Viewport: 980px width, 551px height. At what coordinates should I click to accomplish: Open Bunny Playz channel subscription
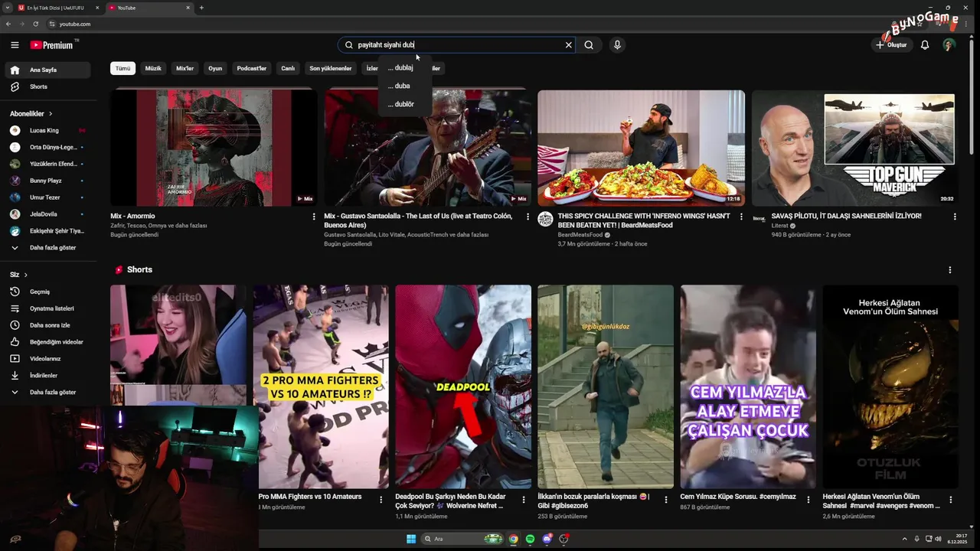tap(47, 181)
